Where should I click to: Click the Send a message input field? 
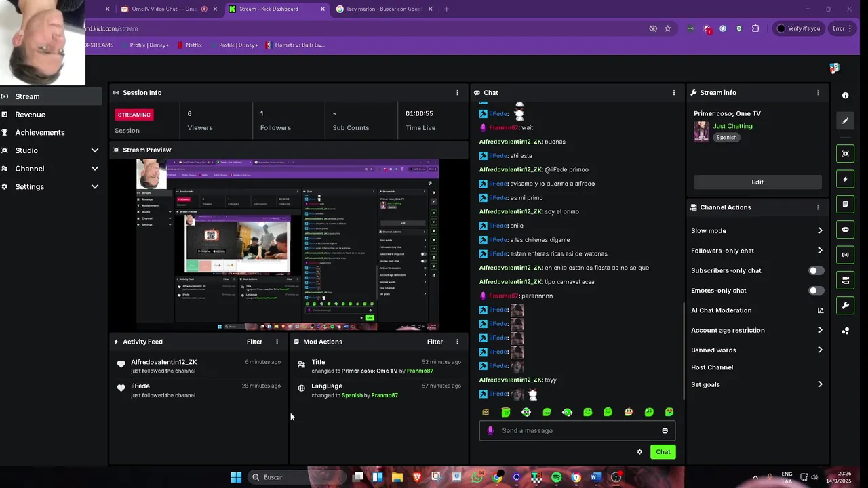[x=577, y=430]
